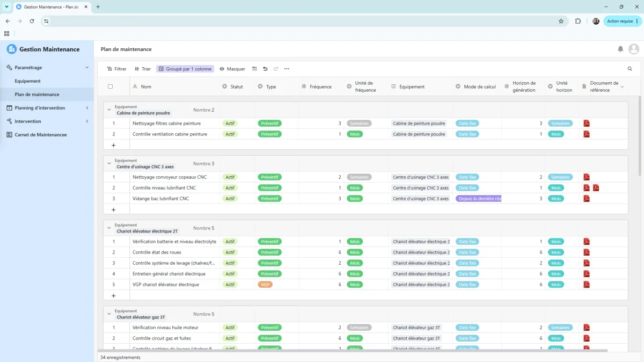Image resolution: width=644 pixels, height=362 pixels.
Task: Collapse Chariot élévateur électrique 2T group
Action: [x=109, y=228]
